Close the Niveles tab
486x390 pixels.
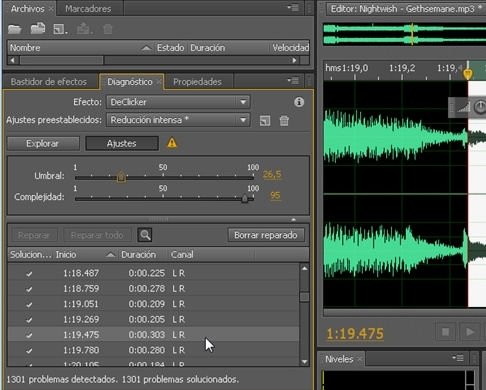click(x=360, y=359)
